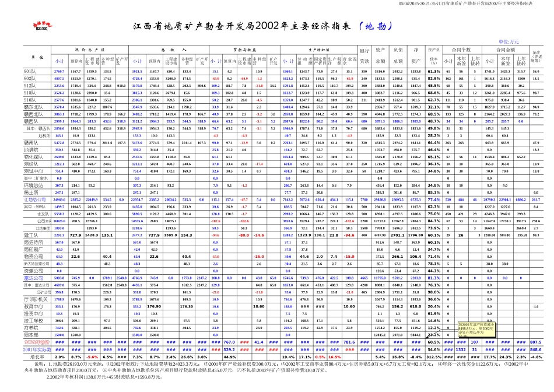Screen dimensions: 554x392
Task: Select the blue 2001年实际数 row label
Action: click(37, 349)
